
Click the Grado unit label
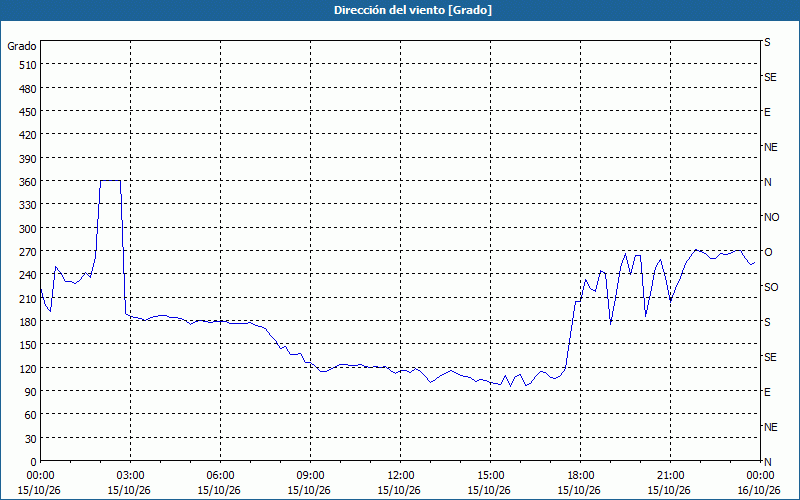click(x=22, y=46)
